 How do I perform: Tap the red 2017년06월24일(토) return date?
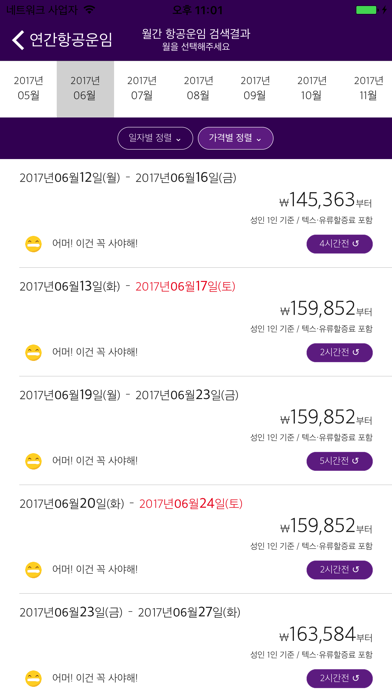coord(191,504)
